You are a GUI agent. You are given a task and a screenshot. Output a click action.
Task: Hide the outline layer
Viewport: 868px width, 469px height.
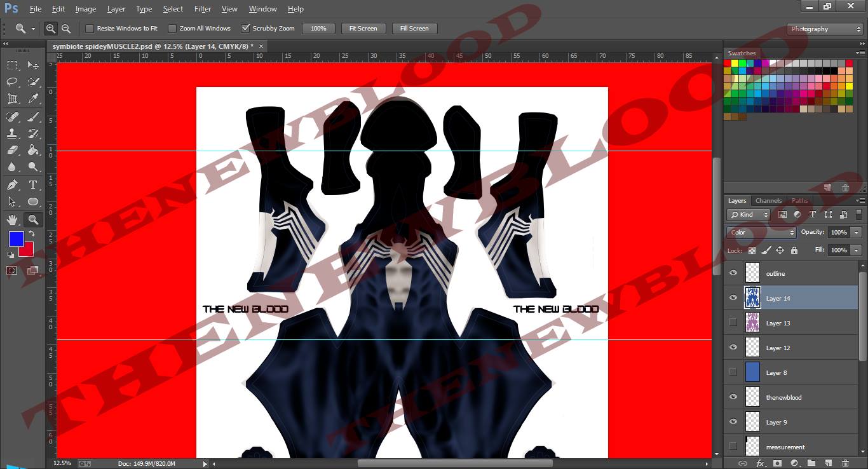733,273
